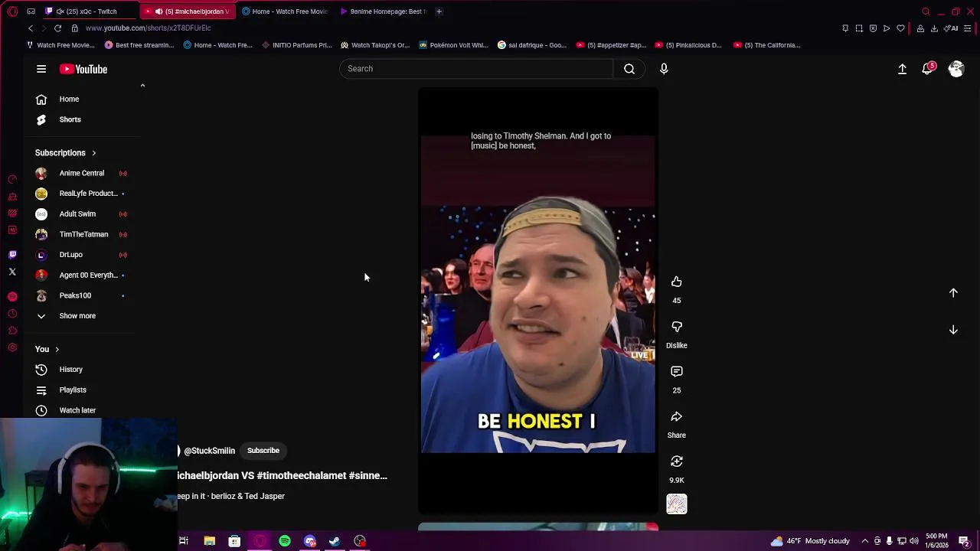The image size is (980, 551).
Task: Open the YouTube guide hamburger menu
Action: (x=41, y=69)
